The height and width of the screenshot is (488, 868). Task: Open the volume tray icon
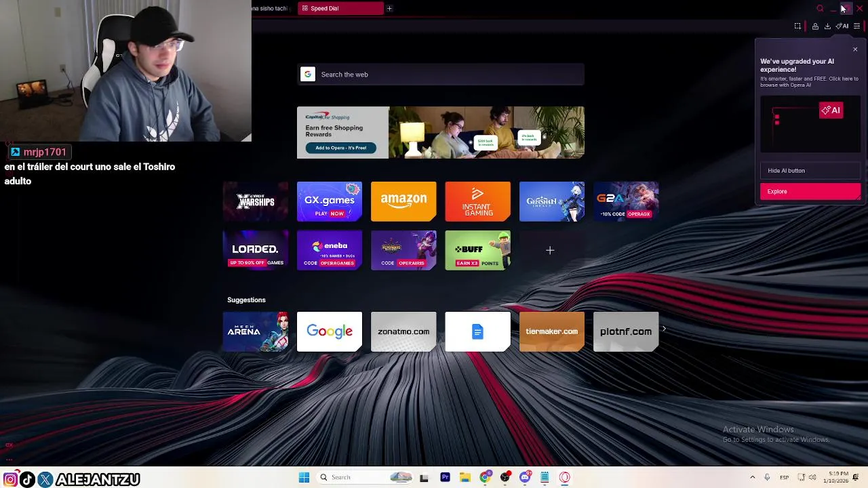point(812,477)
